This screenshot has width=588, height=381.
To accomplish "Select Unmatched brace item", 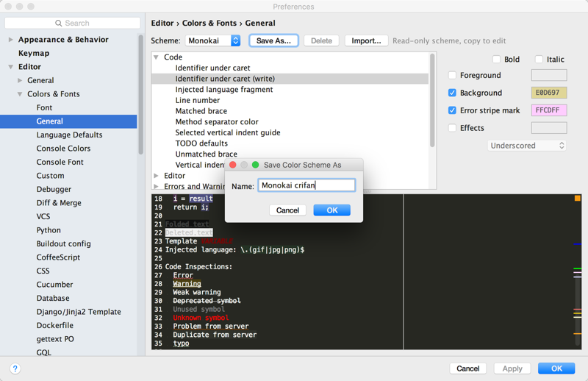I will click(207, 154).
